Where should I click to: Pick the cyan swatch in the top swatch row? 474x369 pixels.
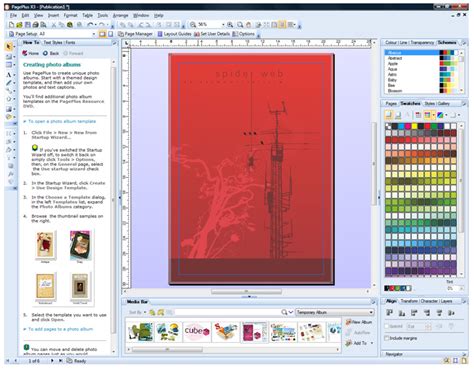coord(401,126)
